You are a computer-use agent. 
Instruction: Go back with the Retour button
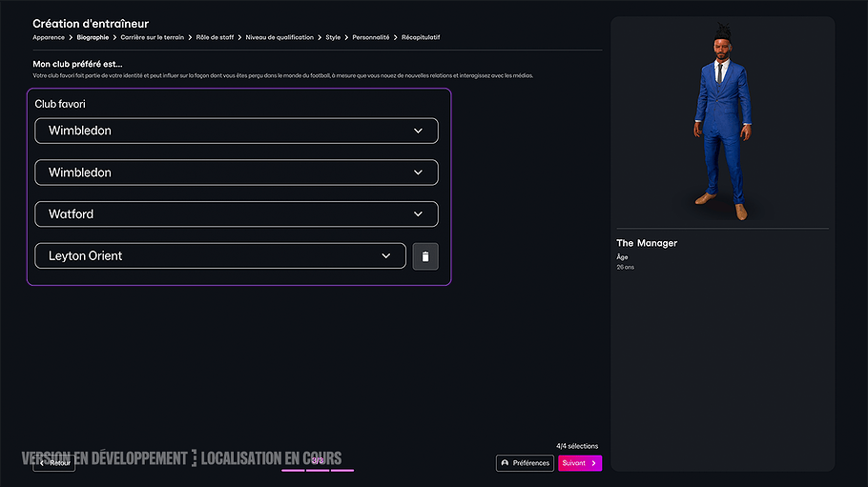[x=53, y=463]
